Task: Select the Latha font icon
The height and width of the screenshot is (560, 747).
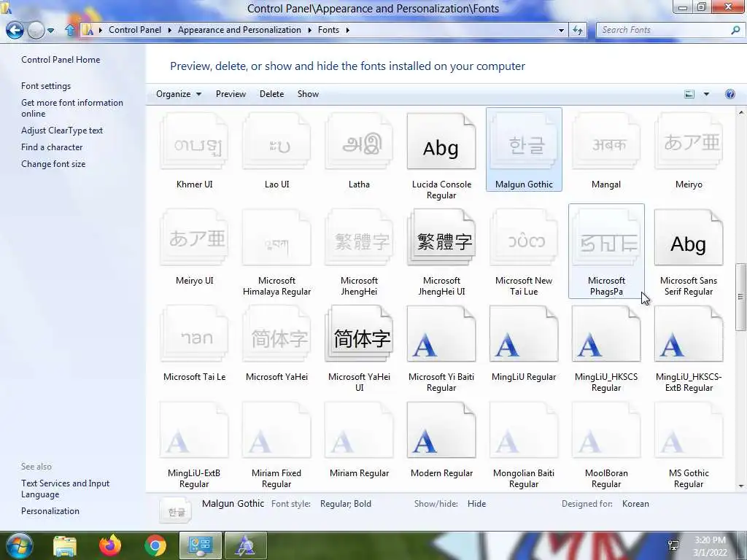Action: (359, 141)
